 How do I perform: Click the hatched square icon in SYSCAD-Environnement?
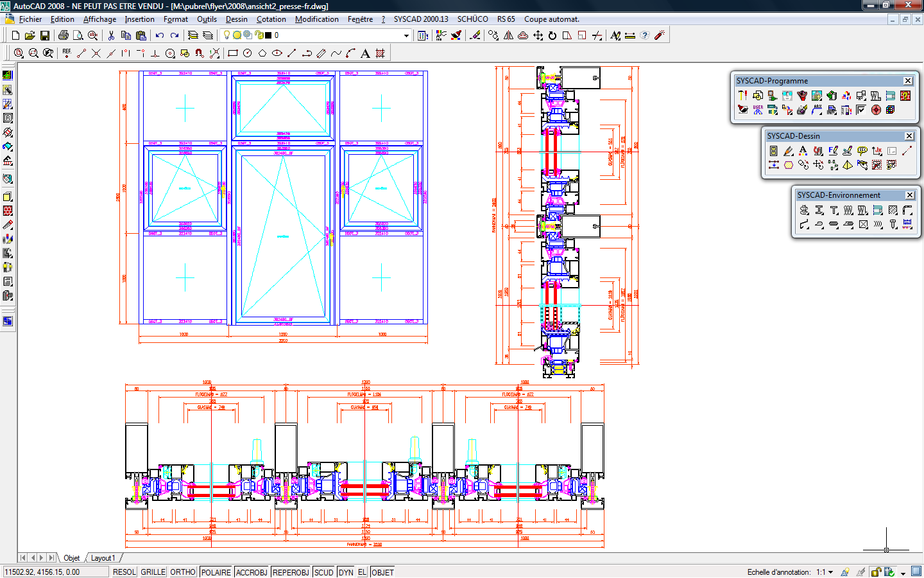(x=892, y=210)
